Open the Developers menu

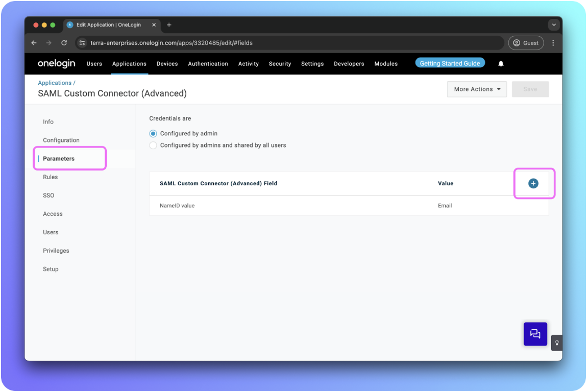[349, 64]
